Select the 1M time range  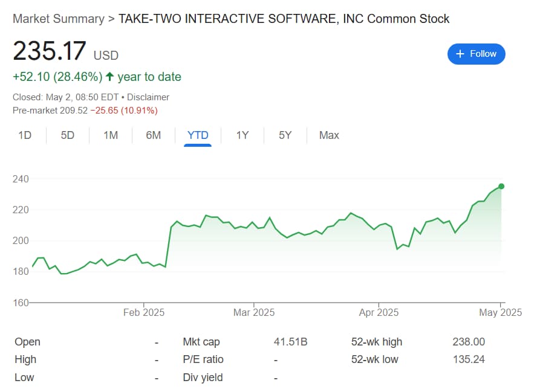[110, 135]
